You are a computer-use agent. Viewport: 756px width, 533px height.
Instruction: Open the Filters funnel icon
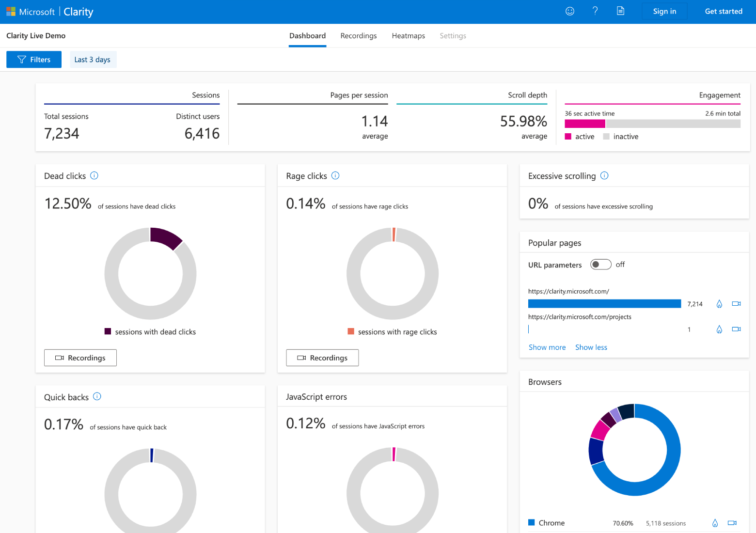tap(21, 59)
